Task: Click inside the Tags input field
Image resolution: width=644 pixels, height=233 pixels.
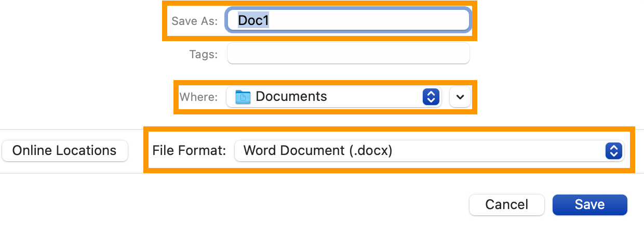Action: point(348,54)
